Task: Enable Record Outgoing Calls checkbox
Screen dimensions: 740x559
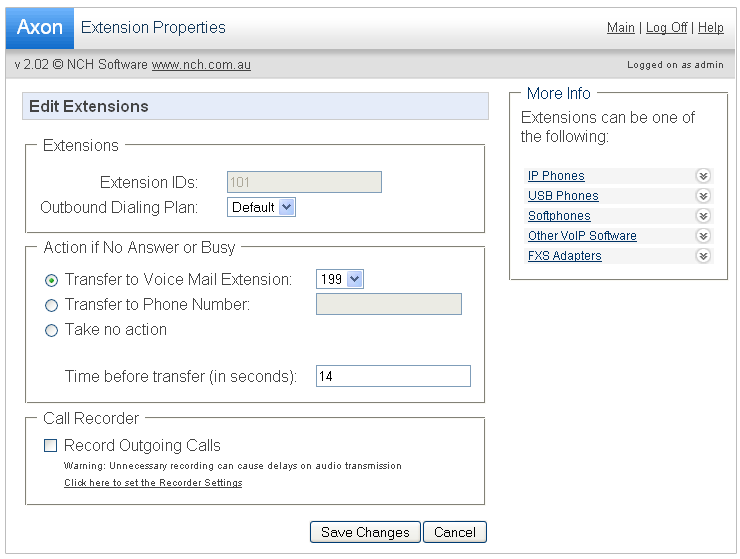Action: click(x=51, y=446)
